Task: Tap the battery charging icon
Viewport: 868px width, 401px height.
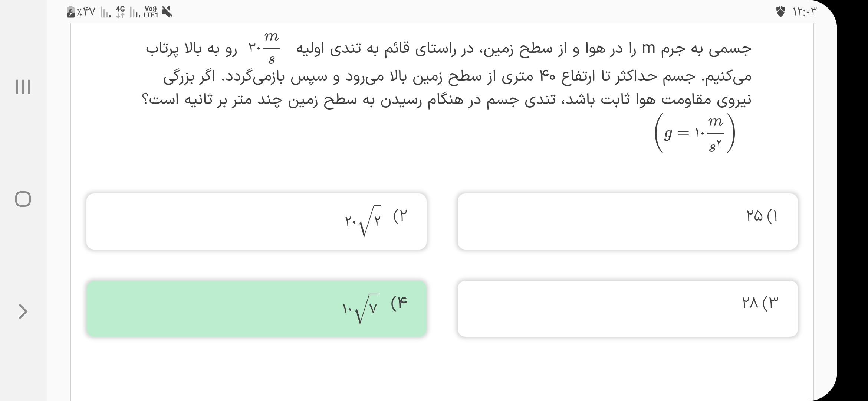Action: tap(70, 13)
